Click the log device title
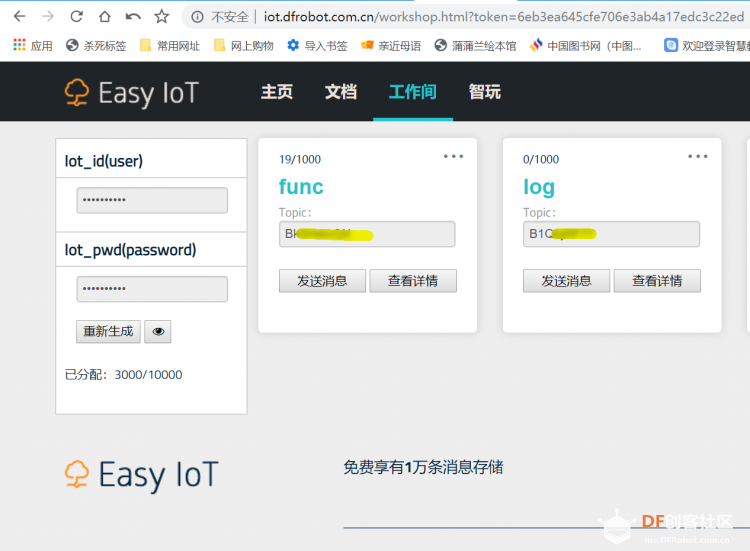The height and width of the screenshot is (551, 750). 539,187
